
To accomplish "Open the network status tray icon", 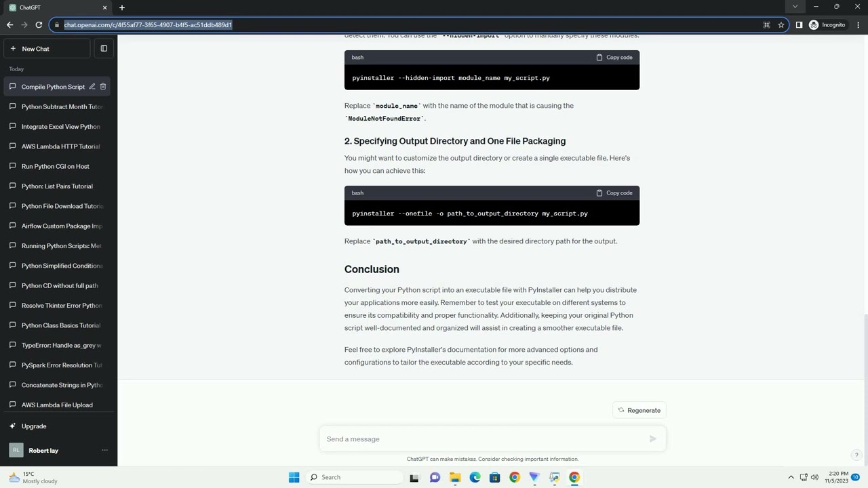I will click(x=804, y=477).
